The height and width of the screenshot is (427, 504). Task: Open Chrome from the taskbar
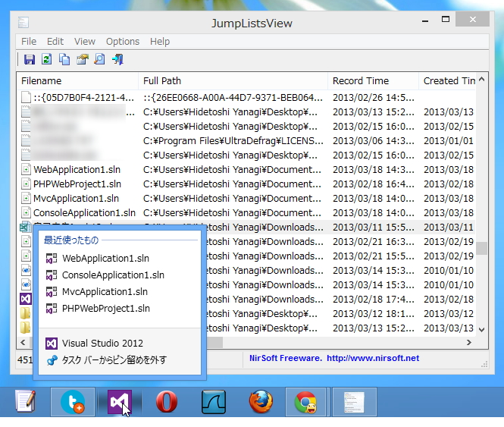click(x=305, y=402)
